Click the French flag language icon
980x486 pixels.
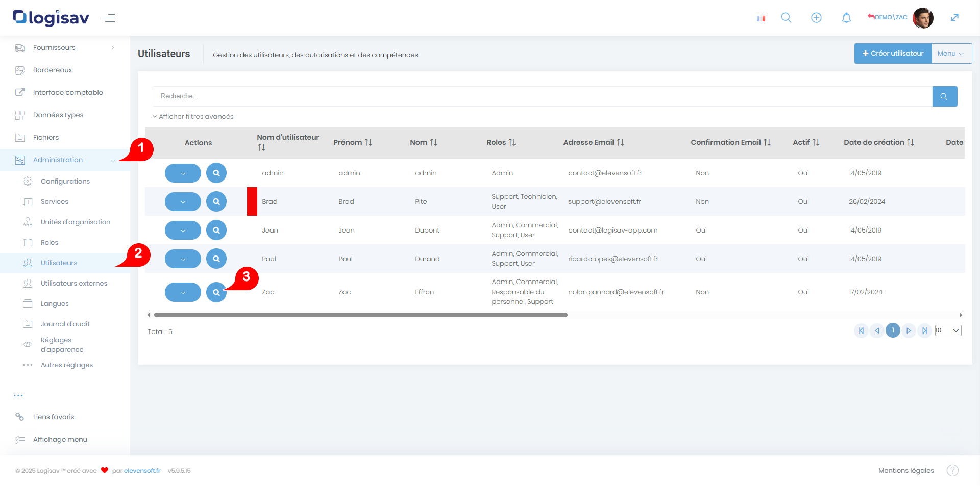click(761, 18)
